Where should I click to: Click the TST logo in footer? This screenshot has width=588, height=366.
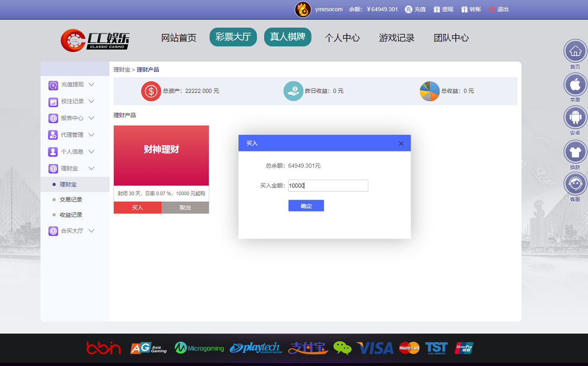[x=436, y=348]
